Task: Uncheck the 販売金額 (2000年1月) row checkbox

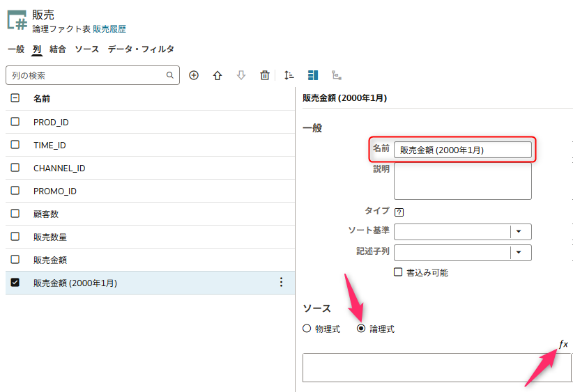Action: click(x=15, y=283)
